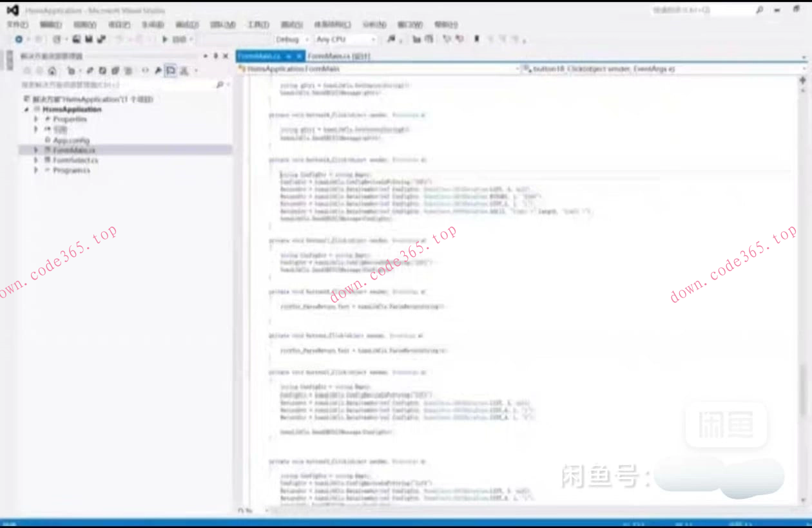Viewport: 812px width, 528px height.
Task: Toggle auto-hide pin on Solution Explorer
Action: [216, 56]
